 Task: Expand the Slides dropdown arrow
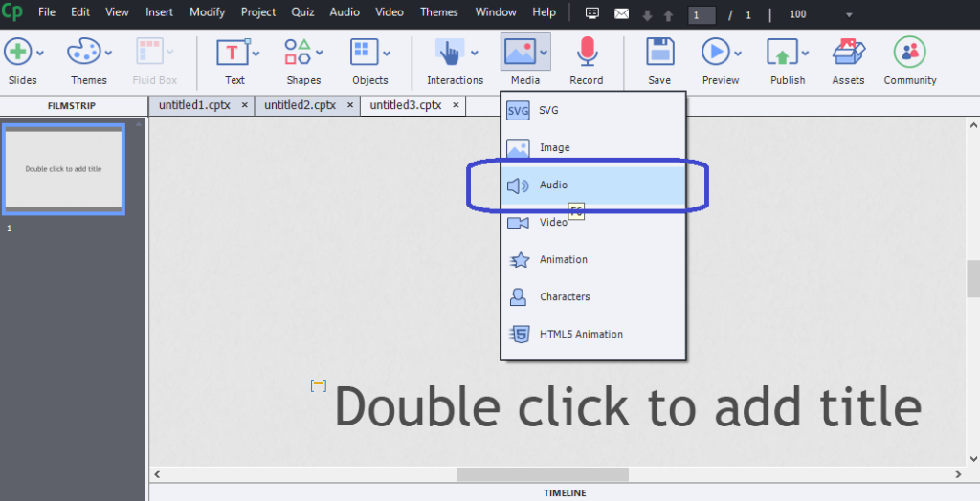point(40,54)
